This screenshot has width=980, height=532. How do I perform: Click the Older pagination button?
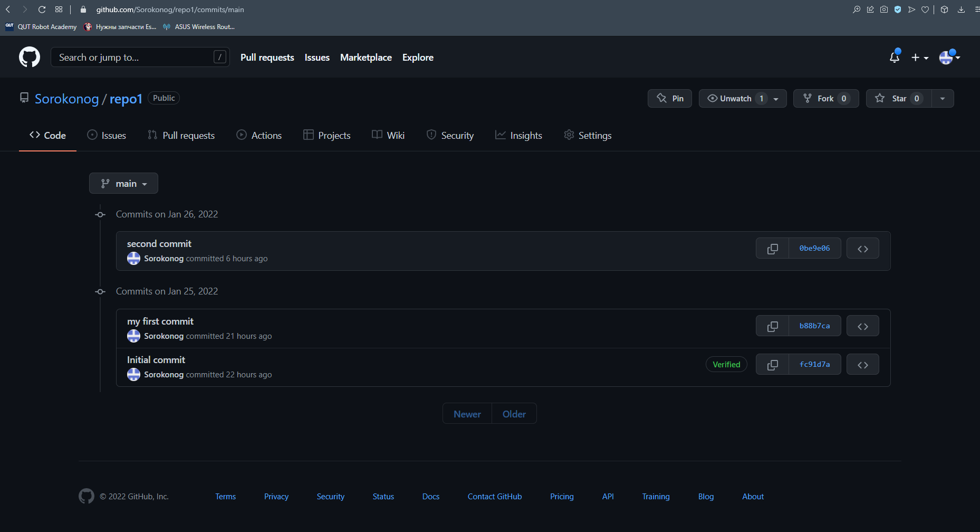pyautogui.click(x=514, y=414)
